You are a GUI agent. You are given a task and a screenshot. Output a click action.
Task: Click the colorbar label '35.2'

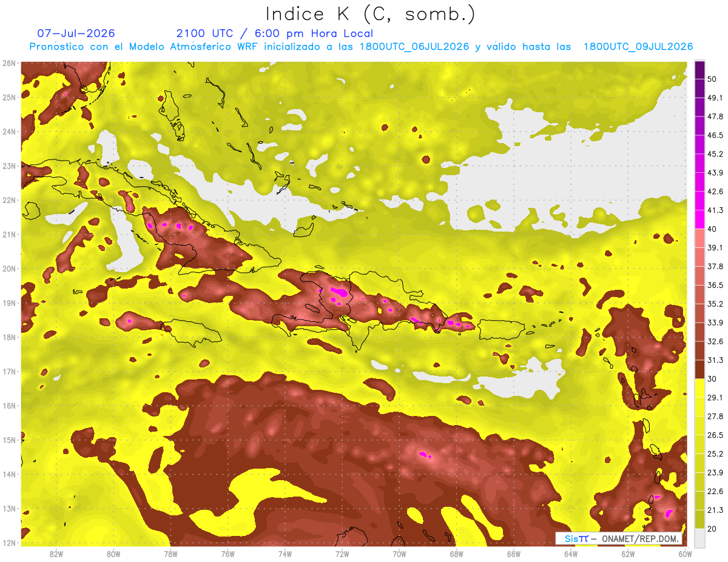pyautogui.click(x=715, y=304)
